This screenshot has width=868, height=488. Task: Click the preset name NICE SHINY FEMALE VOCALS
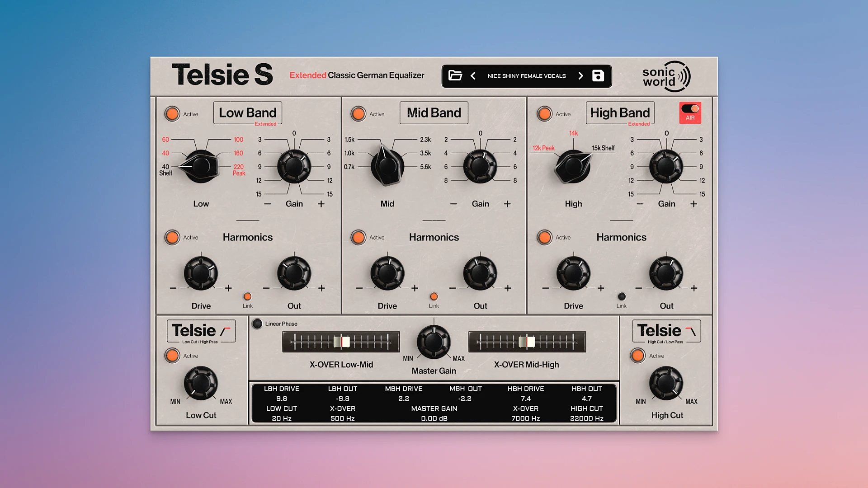click(527, 76)
